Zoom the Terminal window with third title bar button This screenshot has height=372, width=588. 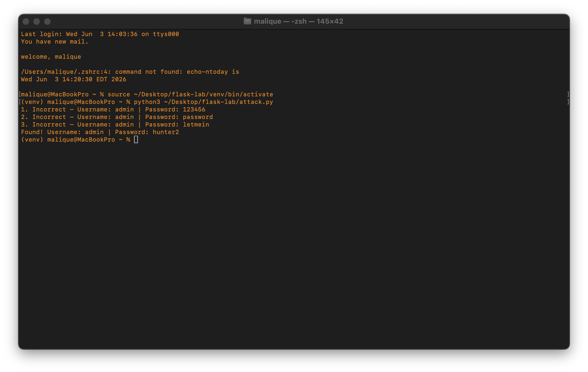[47, 22]
